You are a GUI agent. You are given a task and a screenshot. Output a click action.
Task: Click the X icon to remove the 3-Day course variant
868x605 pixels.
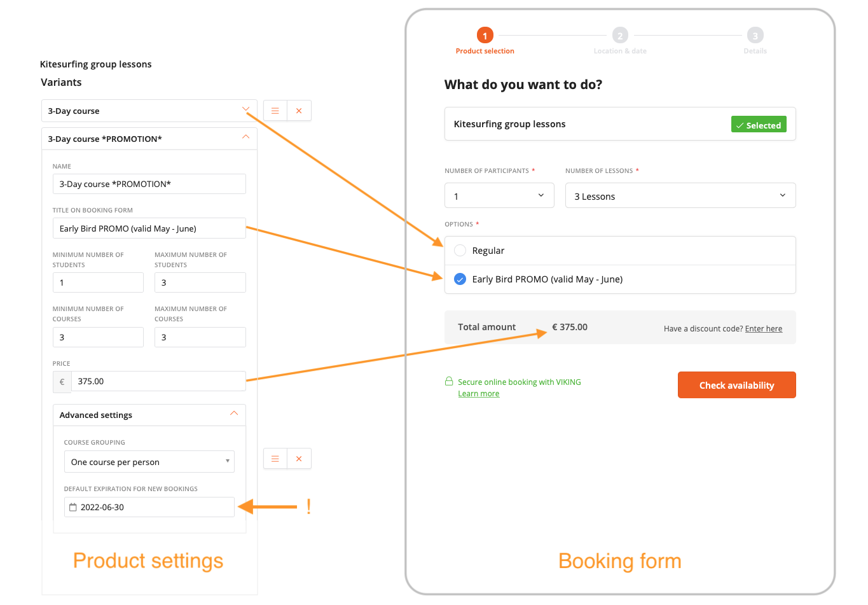pos(299,110)
